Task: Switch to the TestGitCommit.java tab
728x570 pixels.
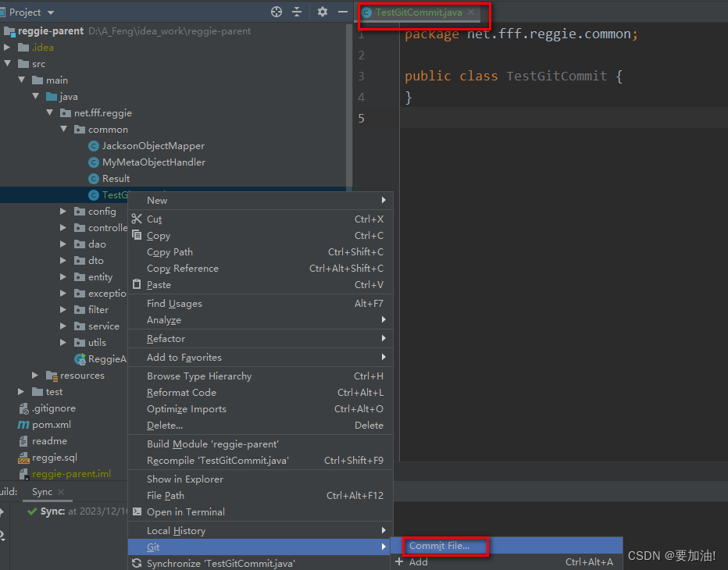Action: tap(419, 12)
